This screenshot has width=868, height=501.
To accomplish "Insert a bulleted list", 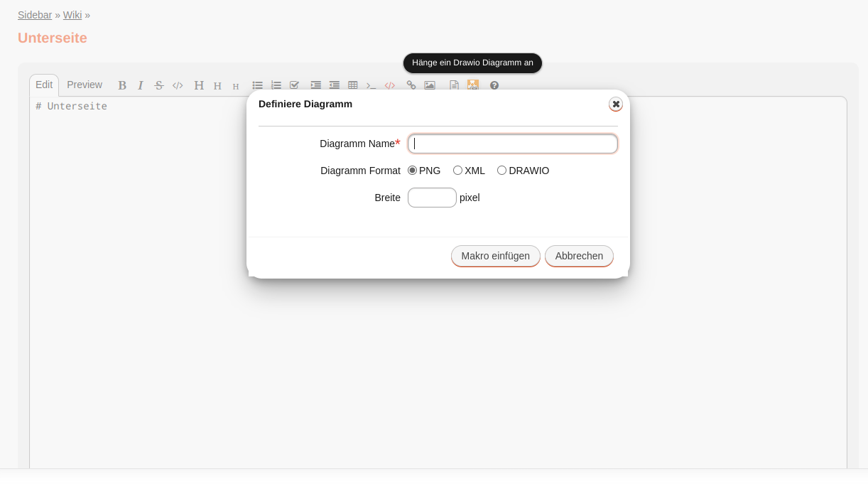I will (x=258, y=85).
